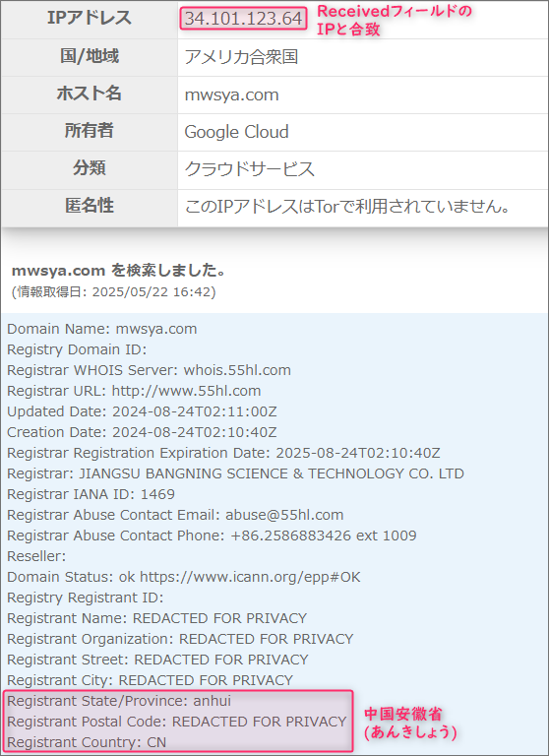
Task: Click the 'mwsya.com を検索しました' heading
Action: 119,271
